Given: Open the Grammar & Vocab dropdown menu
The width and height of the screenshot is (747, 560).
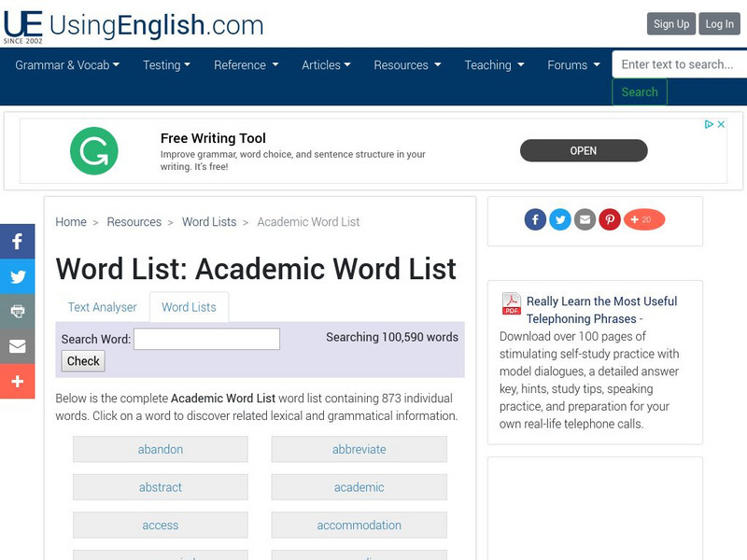Looking at the screenshot, I should 67,65.
